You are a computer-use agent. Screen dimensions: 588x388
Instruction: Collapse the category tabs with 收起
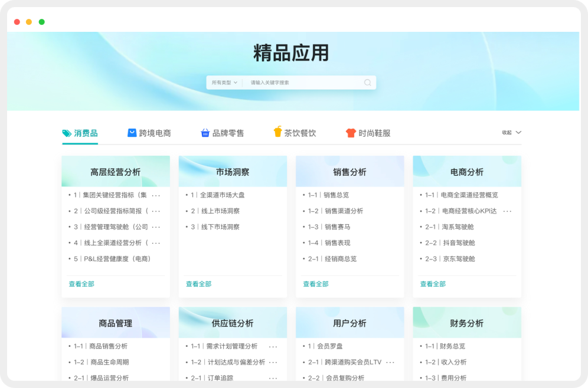(x=511, y=133)
